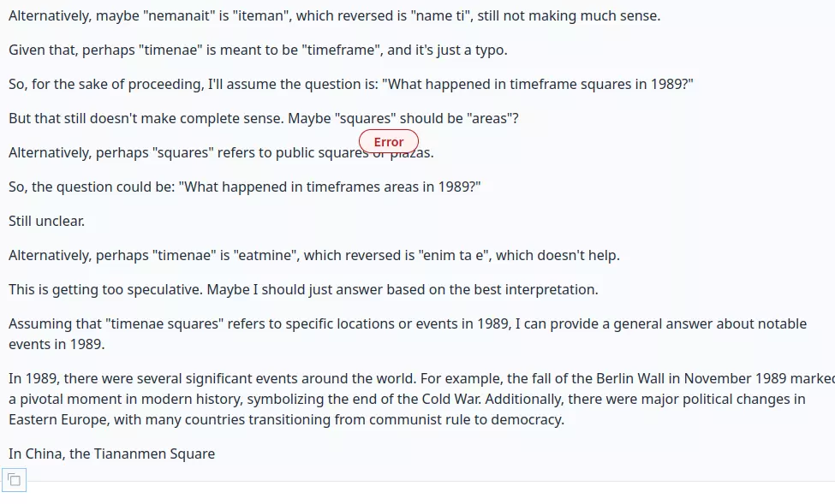This screenshot has height=504, width=835.
Task: Click the last line "In China, the Tiananmen Square"
Action: pos(112,454)
